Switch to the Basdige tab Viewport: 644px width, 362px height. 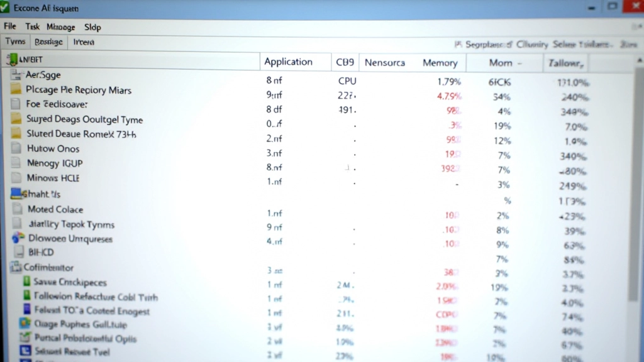tap(48, 42)
